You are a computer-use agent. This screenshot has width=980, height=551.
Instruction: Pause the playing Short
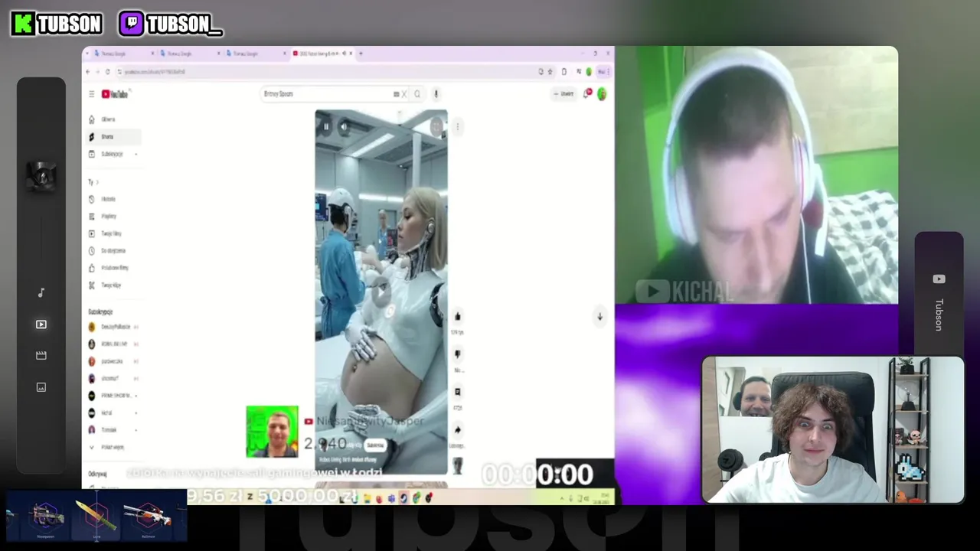coord(326,126)
